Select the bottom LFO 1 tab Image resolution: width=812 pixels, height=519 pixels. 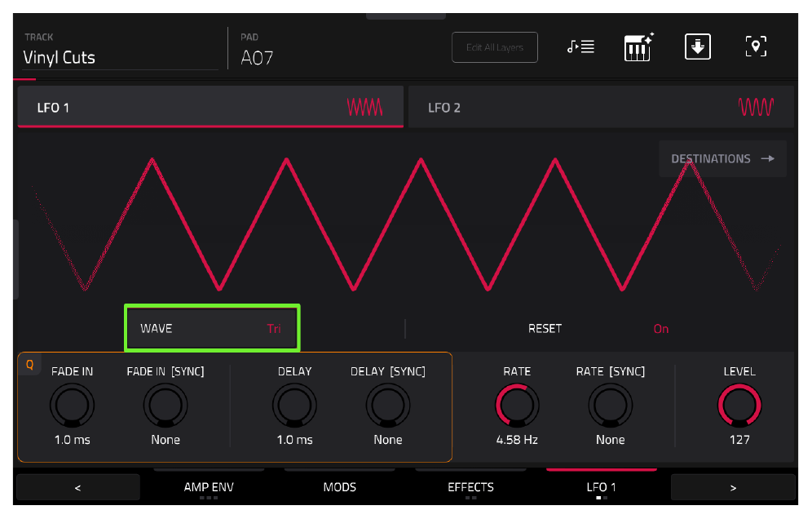(601, 487)
